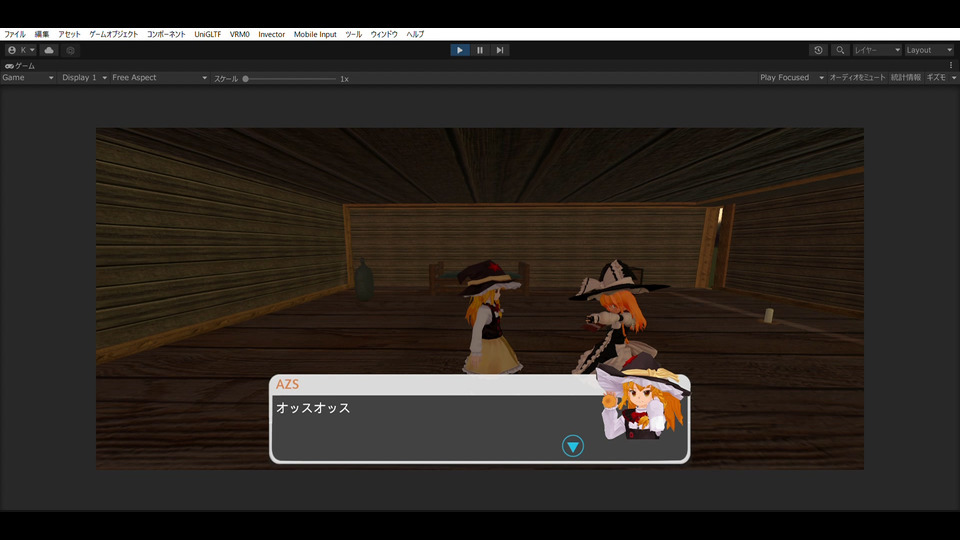Select the ゲーム tab
960x540 pixels.
pos(20,66)
